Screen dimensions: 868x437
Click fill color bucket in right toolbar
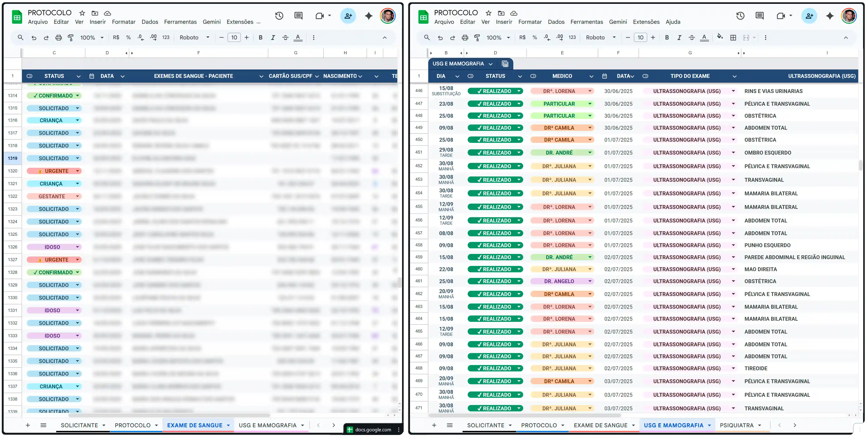(x=720, y=37)
